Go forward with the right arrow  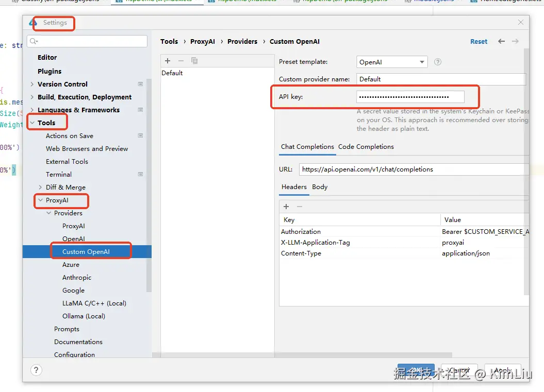(515, 41)
